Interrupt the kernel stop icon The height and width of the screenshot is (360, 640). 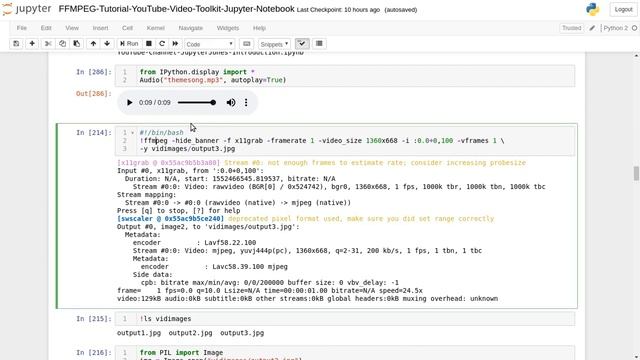149,44
